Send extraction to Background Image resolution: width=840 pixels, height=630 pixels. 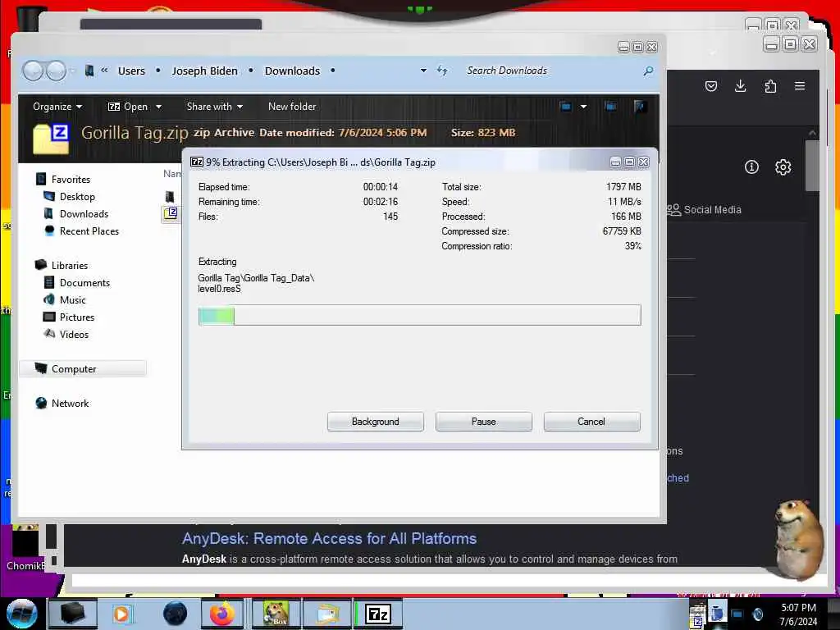pyautogui.click(x=375, y=422)
